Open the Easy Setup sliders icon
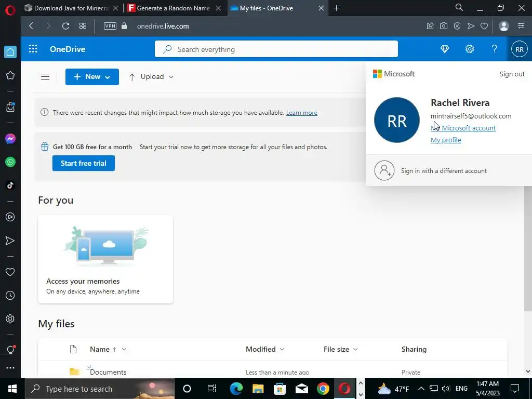Screen dimensions: 532x399 click(x=521, y=26)
